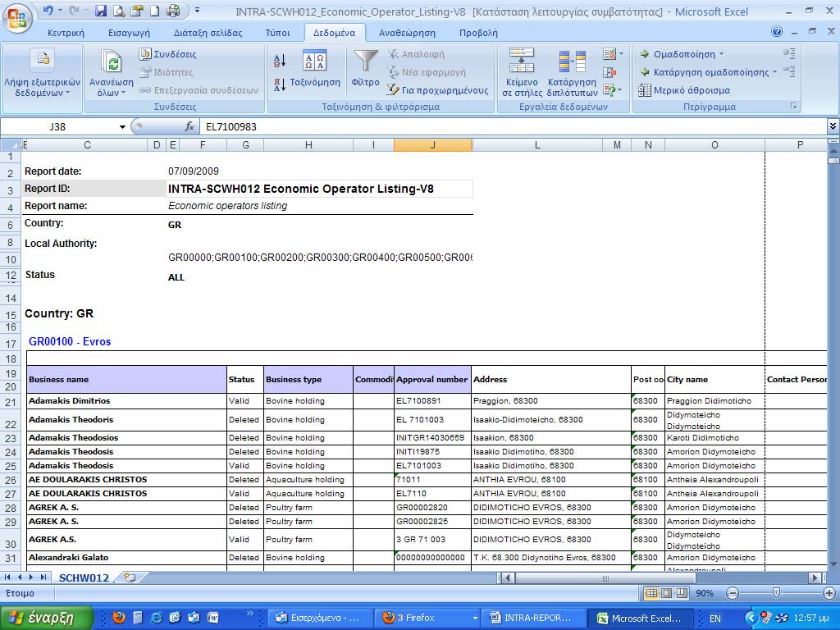Click Insert Worksheet icon beside SCHW012
The height and width of the screenshot is (630, 840).
point(129,578)
